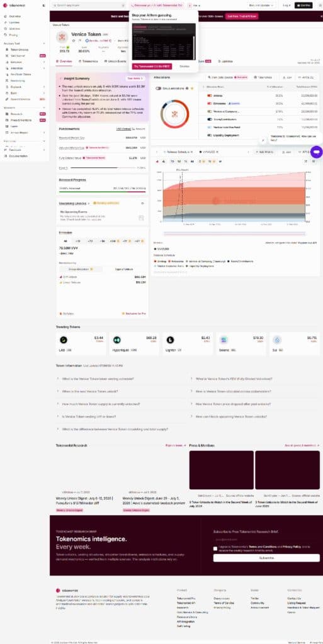Image resolution: width=323 pixels, height=644 pixels.
Task: Check the Terms and Conditions agreement checkbox
Action: (215, 548)
